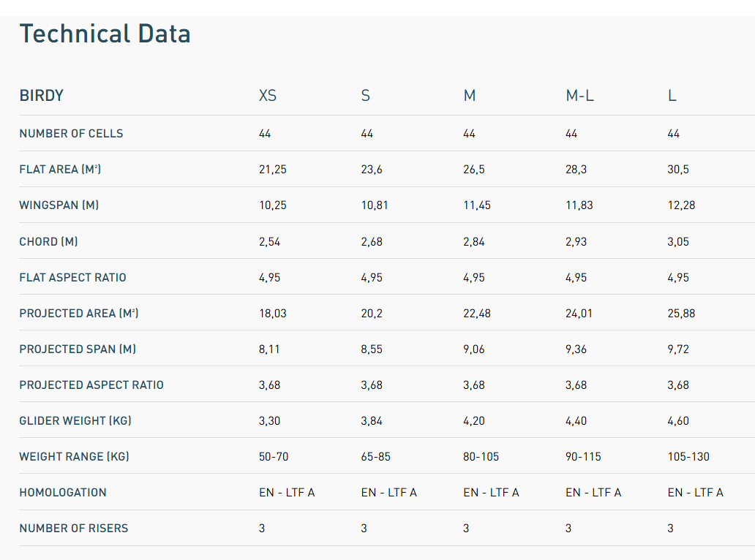Viewport: 755px width, 560px height.
Task: Click the Glider Weight value 3,30
Action: [x=269, y=421]
